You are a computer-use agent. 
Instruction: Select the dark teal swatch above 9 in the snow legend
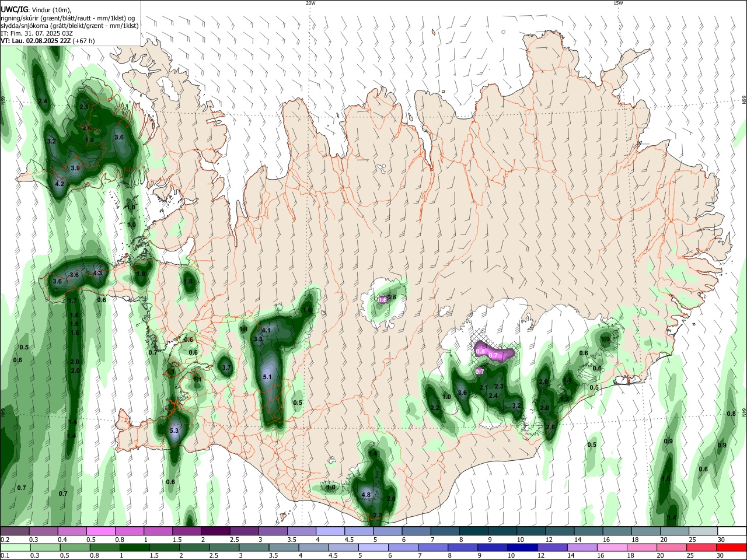pos(502,531)
